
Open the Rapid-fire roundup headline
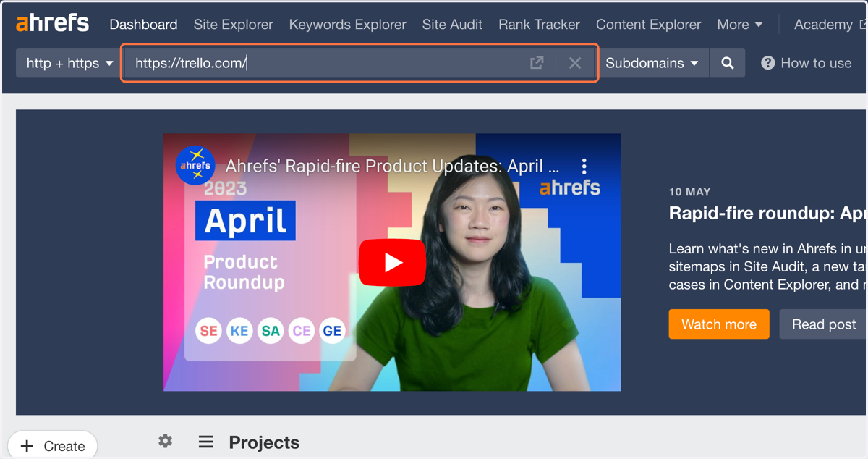[x=767, y=214]
